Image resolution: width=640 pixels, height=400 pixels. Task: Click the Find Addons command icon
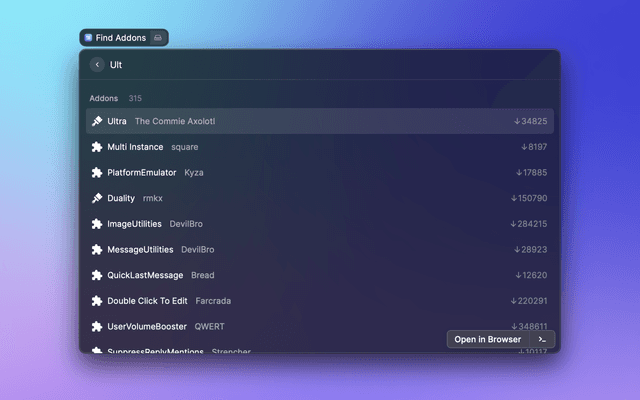point(89,38)
